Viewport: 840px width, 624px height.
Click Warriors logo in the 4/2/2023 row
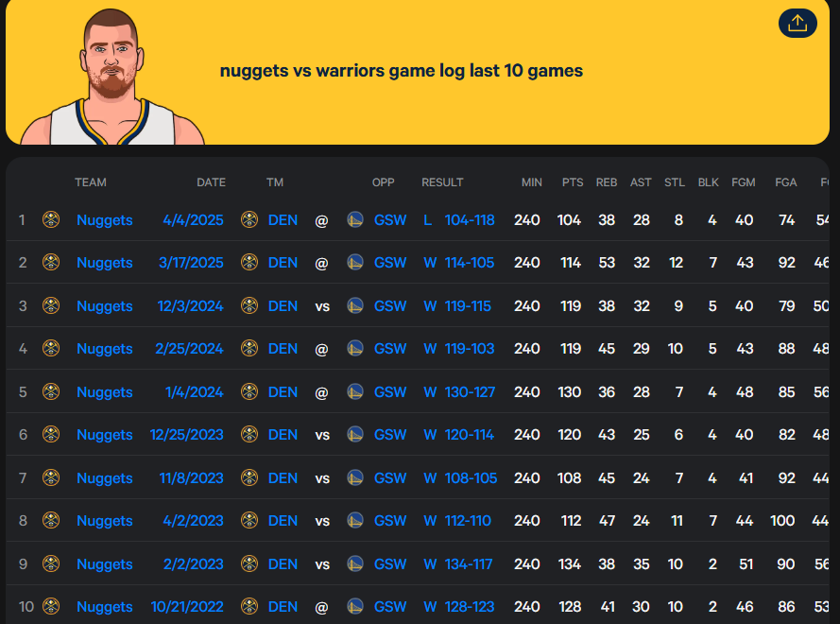(x=355, y=521)
